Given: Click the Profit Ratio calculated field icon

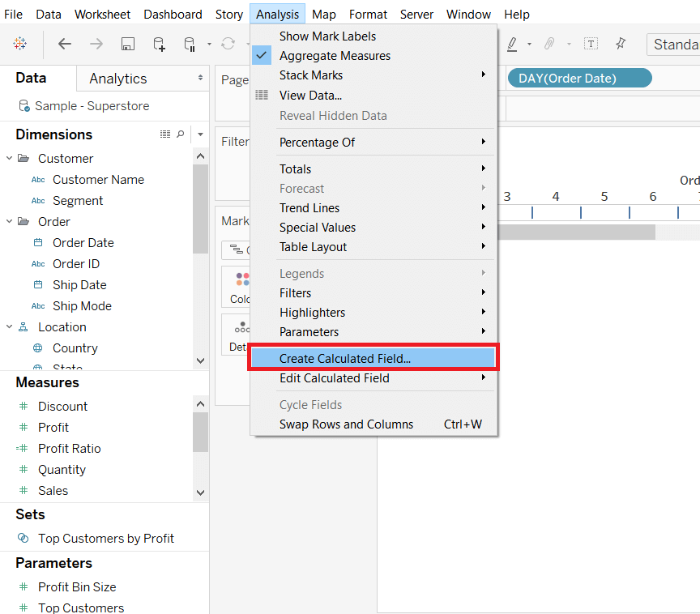Looking at the screenshot, I should [23, 448].
